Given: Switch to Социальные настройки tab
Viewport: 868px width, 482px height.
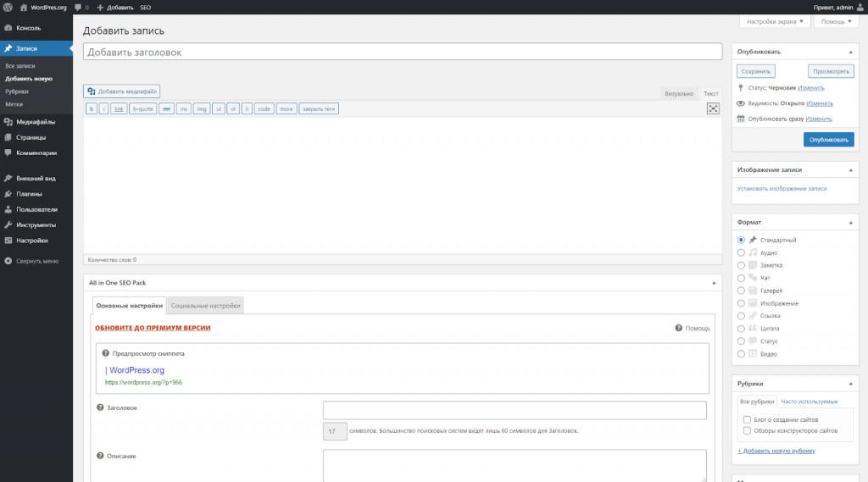Looking at the screenshot, I should (205, 306).
